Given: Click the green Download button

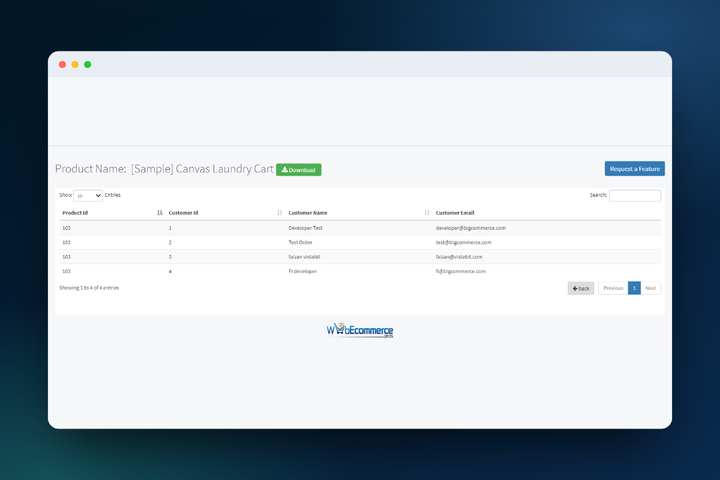Looking at the screenshot, I should click(298, 169).
